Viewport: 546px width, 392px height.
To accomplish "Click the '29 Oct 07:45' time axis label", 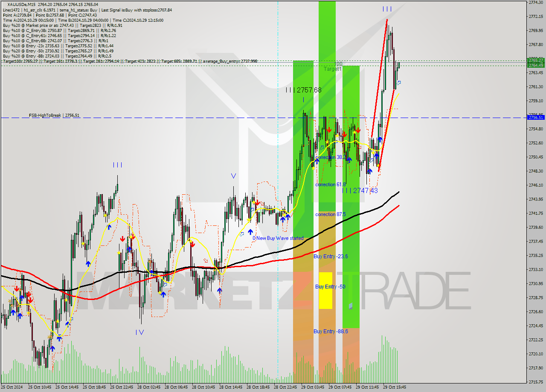I will coord(340,388).
